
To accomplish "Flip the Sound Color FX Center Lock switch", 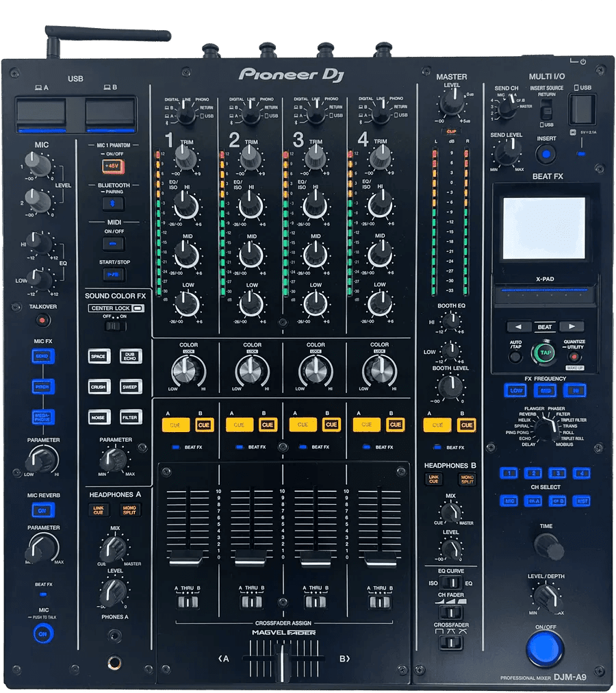I will [114, 326].
